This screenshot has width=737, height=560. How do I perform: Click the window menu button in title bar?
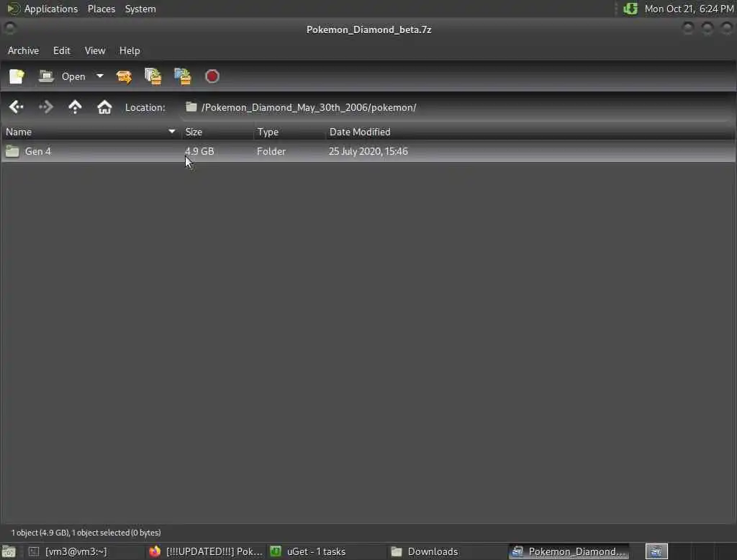tap(9, 29)
